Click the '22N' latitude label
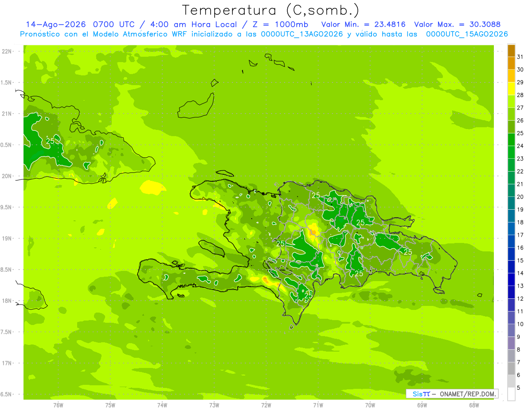Screen dimensions: 532x411 point(7,51)
